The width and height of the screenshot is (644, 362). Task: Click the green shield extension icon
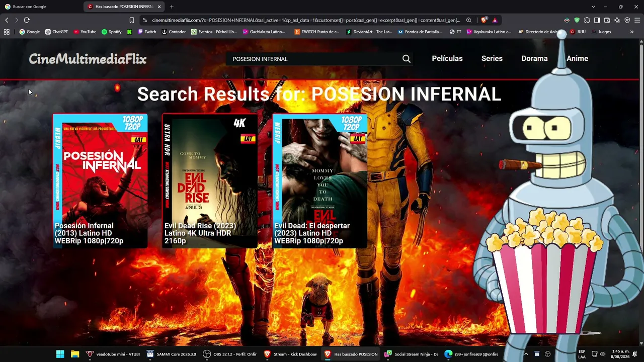point(577,20)
